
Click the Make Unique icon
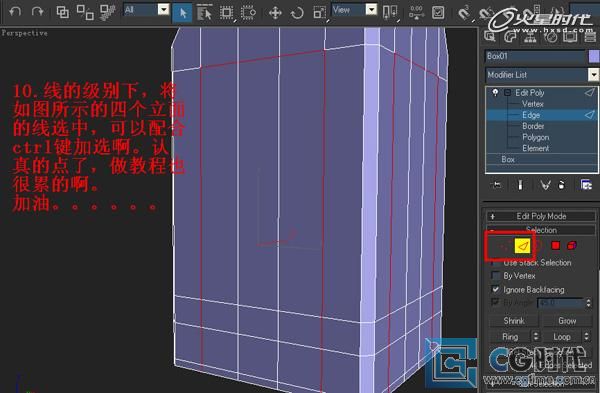point(545,185)
